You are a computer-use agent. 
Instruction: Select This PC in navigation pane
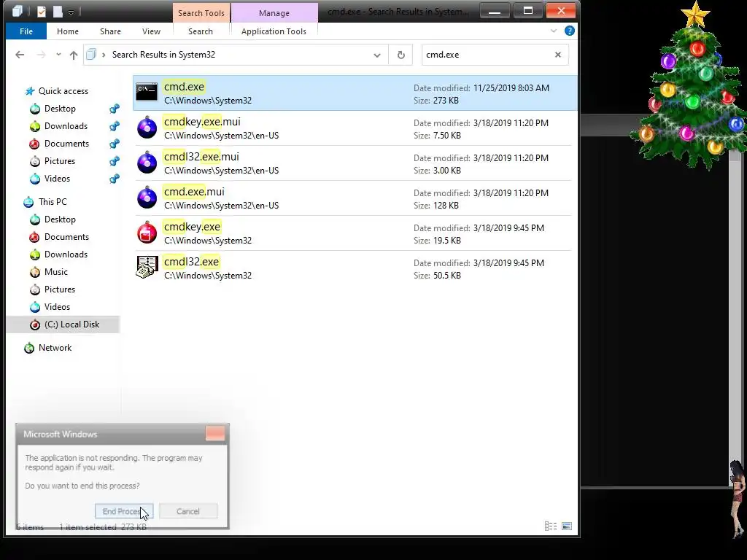point(53,202)
